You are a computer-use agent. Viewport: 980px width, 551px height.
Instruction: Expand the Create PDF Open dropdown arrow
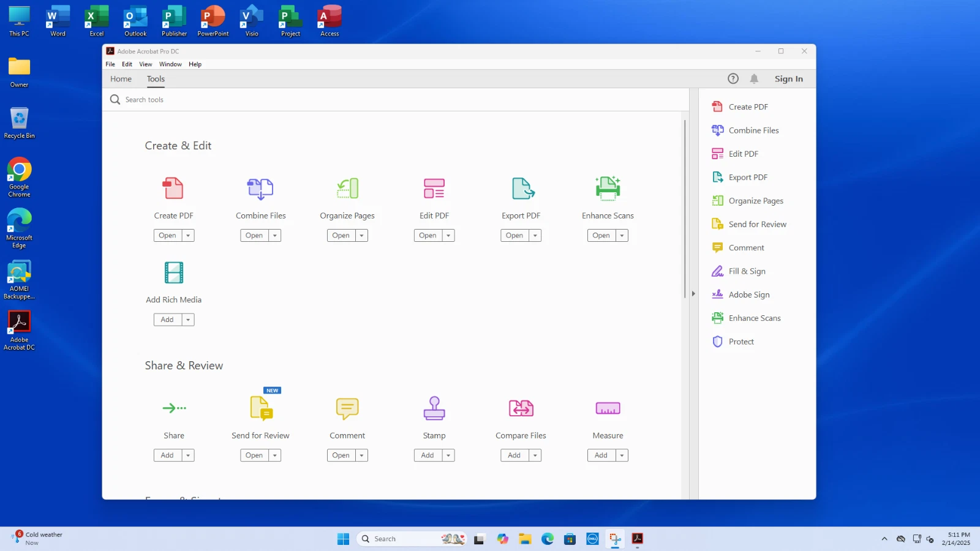click(188, 236)
